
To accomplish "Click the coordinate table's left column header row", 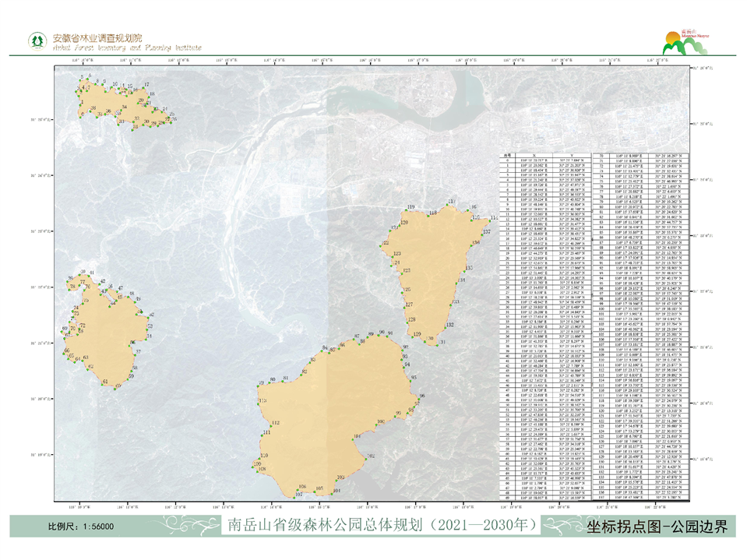I will [546, 155].
